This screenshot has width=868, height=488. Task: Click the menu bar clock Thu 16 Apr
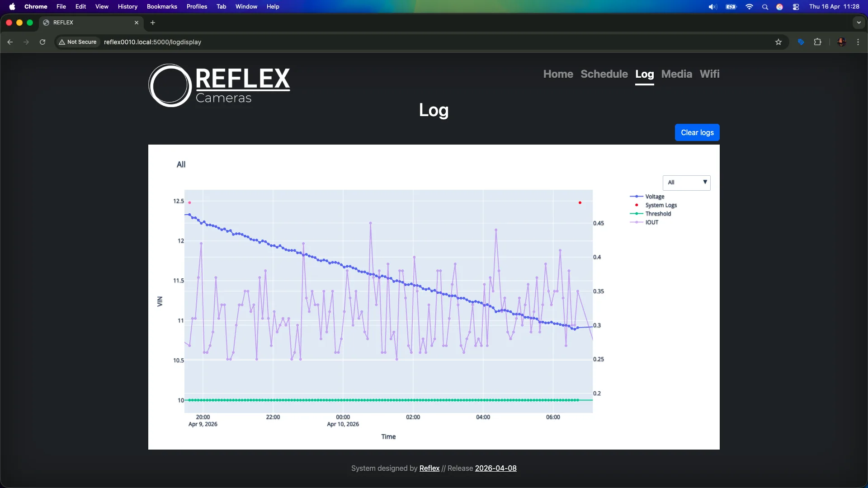pyautogui.click(x=834, y=7)
